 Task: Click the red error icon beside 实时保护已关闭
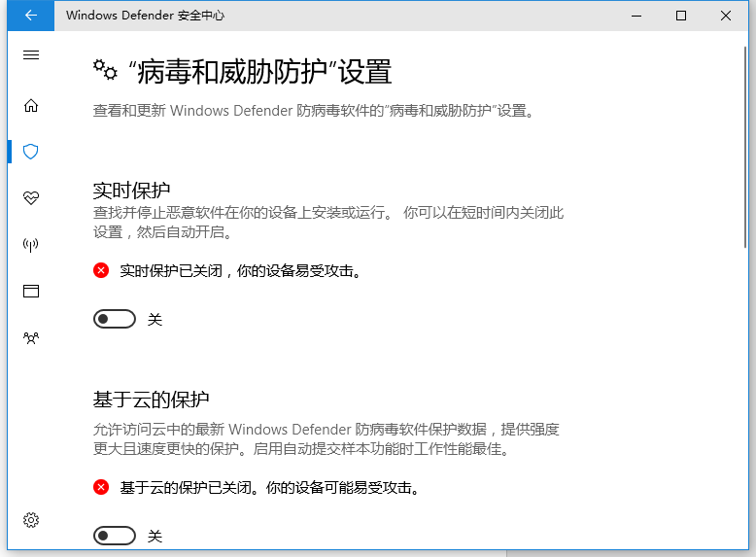coord(101,270)
